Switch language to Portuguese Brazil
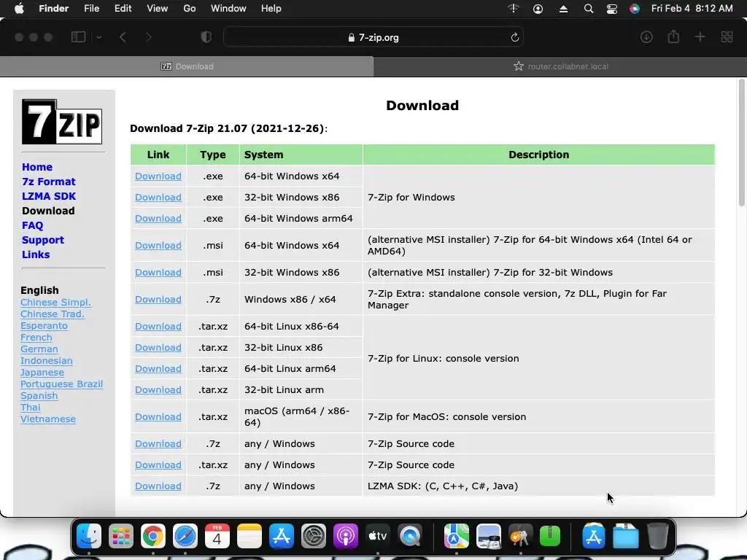 (x=61, y=384)
